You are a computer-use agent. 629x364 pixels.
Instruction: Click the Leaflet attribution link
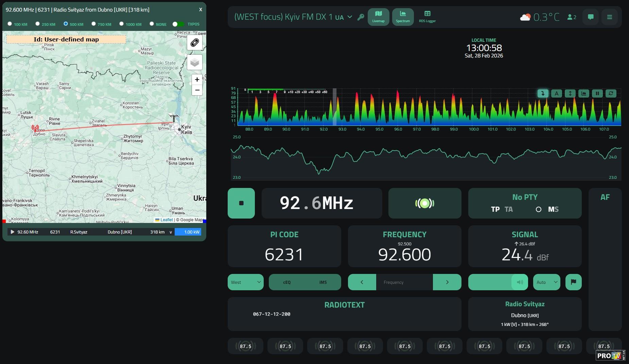coord(166,220)
